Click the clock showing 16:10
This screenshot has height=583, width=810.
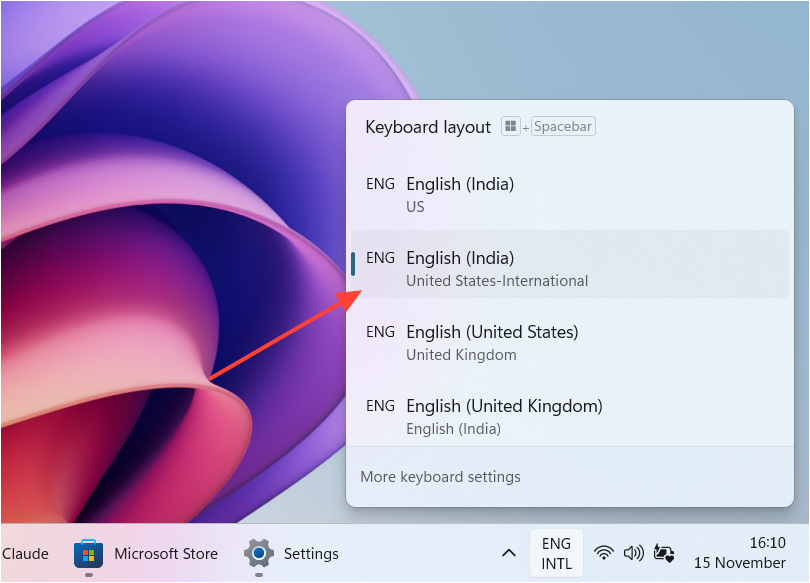[x=769, y=543]
